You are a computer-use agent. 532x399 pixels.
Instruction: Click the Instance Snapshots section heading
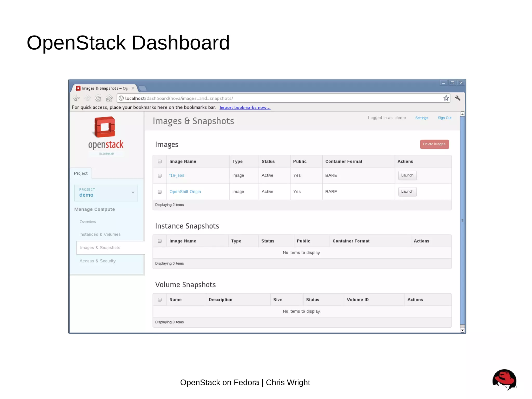pyautogui.click(x=187, y=226)
